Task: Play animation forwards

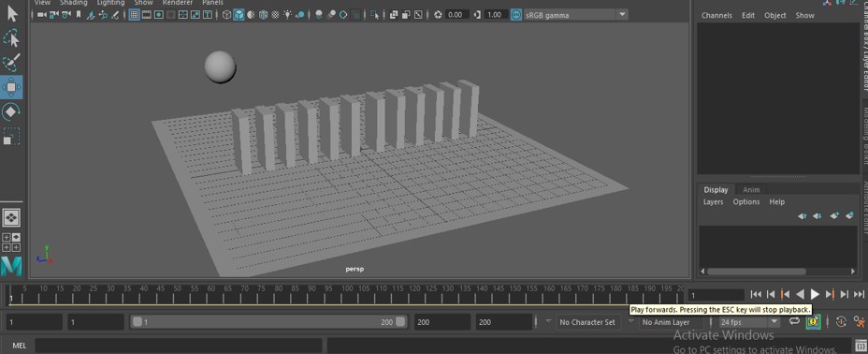Action: (x=815, y=295)
